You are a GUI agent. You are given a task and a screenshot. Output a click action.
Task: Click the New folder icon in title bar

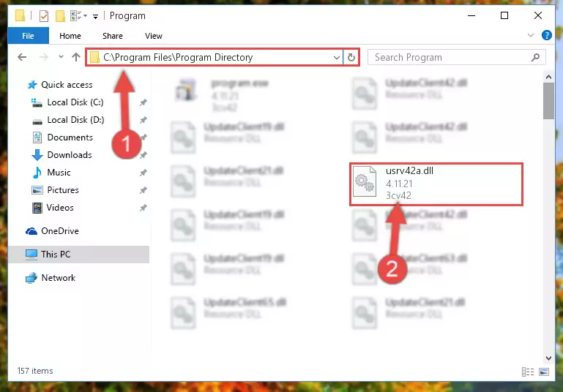[60, 16]
